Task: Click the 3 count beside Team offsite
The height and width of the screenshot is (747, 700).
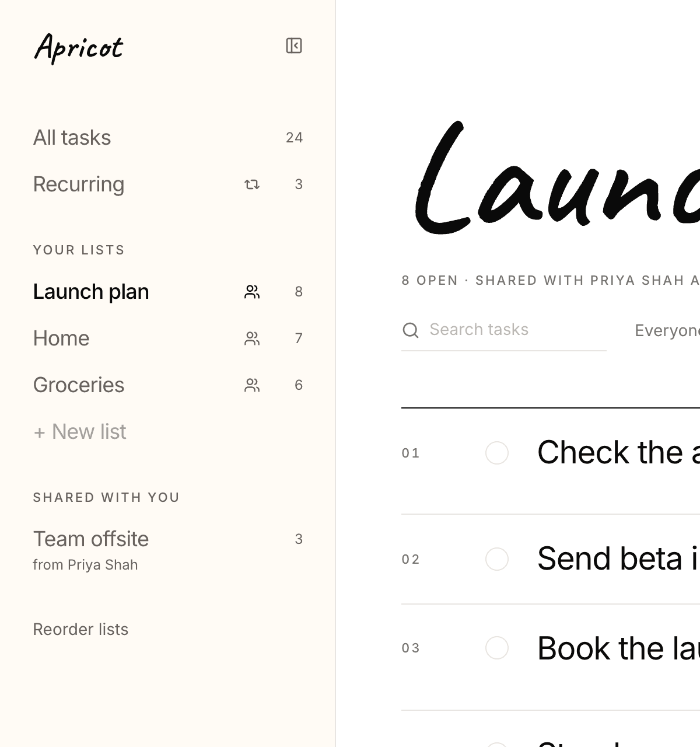Action: pos(299,539)
